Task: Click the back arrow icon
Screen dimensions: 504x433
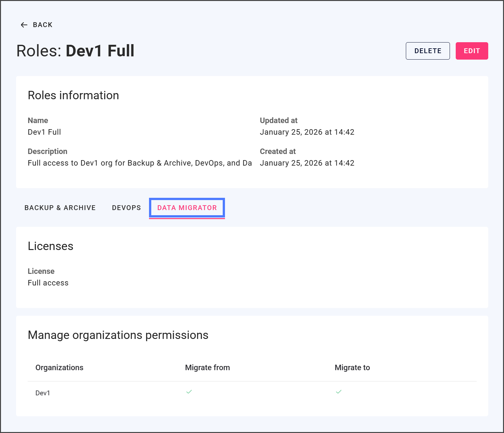Action: tap(24, 25)
